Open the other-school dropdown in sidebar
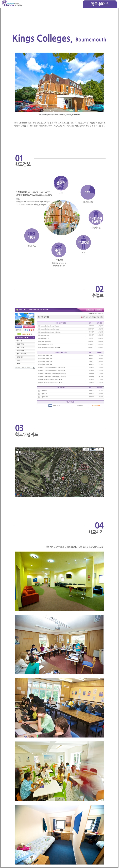Screen dimensions: 119x868 [25, 368]
